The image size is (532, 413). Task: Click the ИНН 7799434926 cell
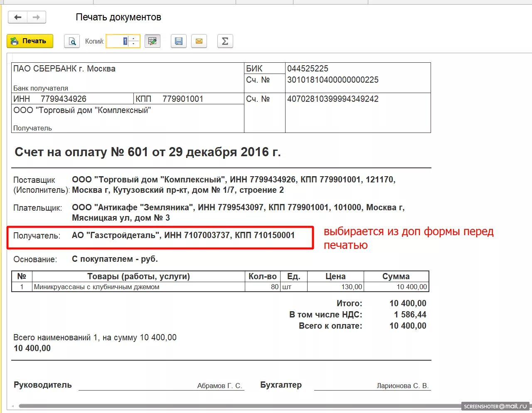(72, 99)
